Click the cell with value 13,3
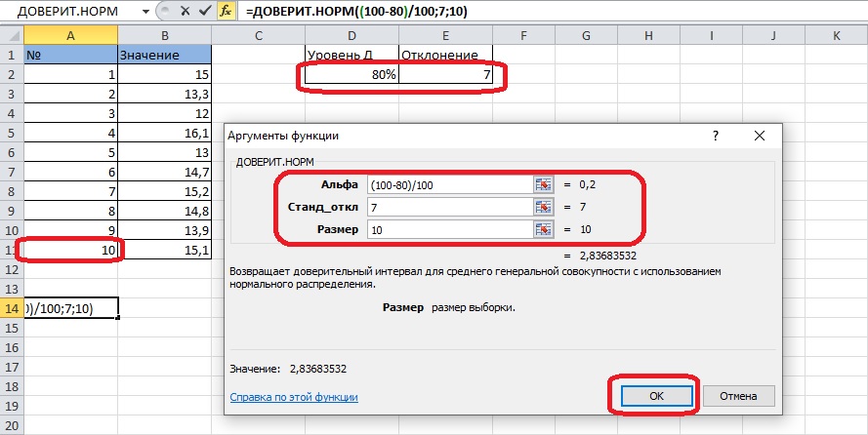The height and width of the screenshot is (435, 868). [164, 94]
